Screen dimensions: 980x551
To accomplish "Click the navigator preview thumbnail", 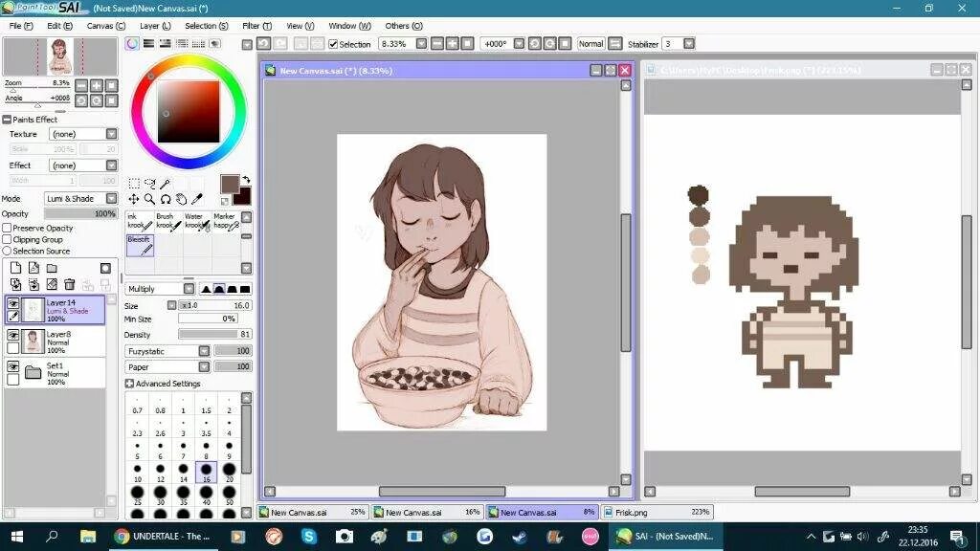I will pyautogui.click(x=60, y=56).
